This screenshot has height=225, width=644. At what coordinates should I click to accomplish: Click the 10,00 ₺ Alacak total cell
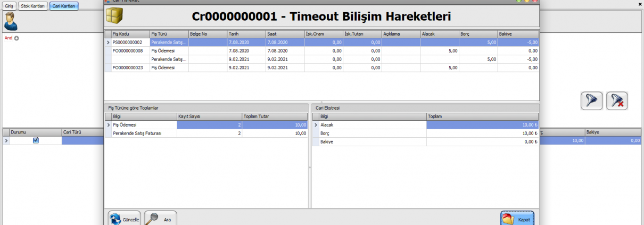482,125
